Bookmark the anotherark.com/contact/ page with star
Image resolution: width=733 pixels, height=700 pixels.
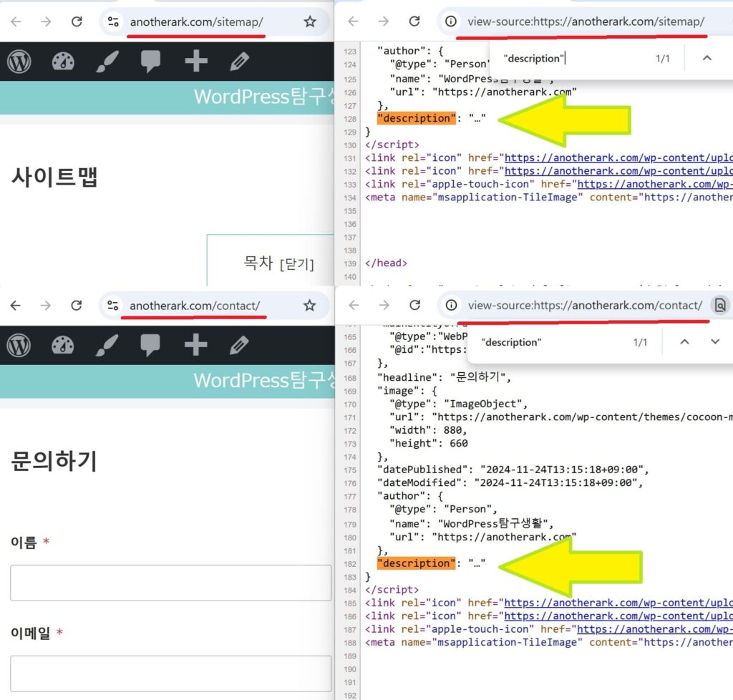coord(309,306)
